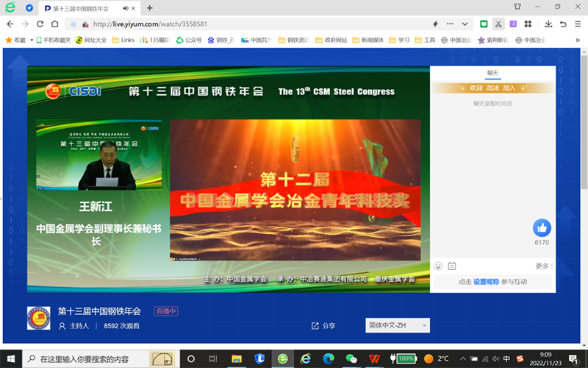Toggle the 中 input method indicator

(506, 358)
